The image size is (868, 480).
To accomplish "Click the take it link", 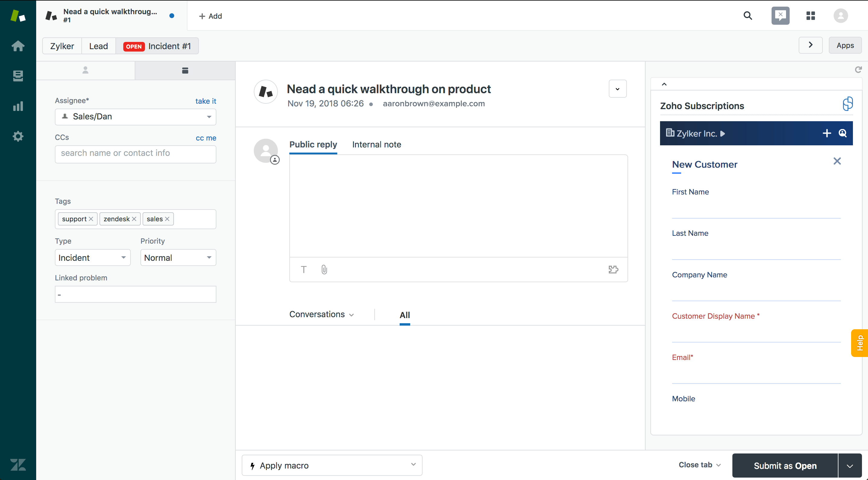I will coord(206,101).
